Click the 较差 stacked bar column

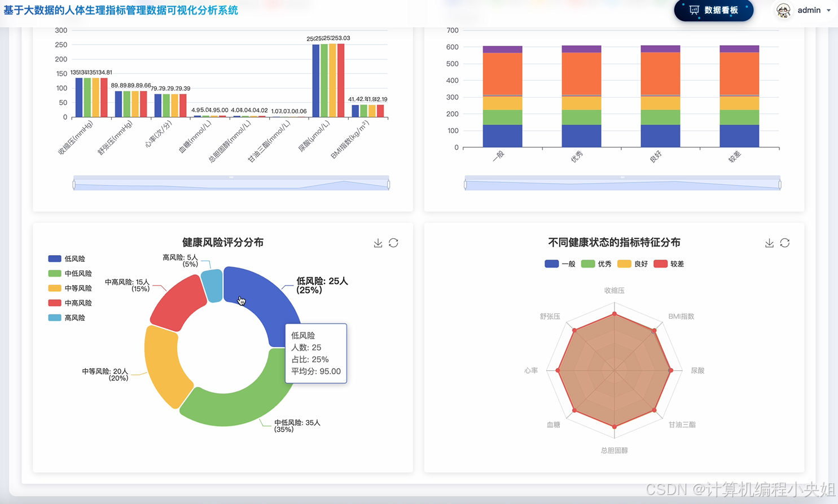pyautogui.click(x=739, y=97)
